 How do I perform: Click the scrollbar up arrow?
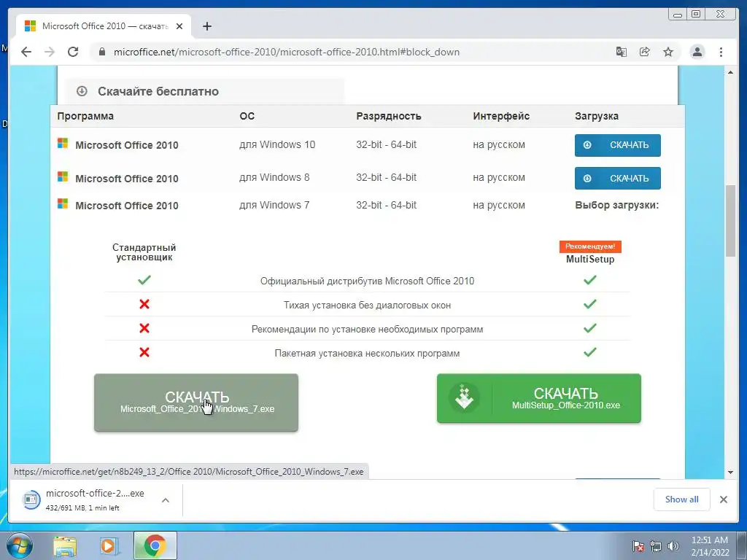(730, 72)
